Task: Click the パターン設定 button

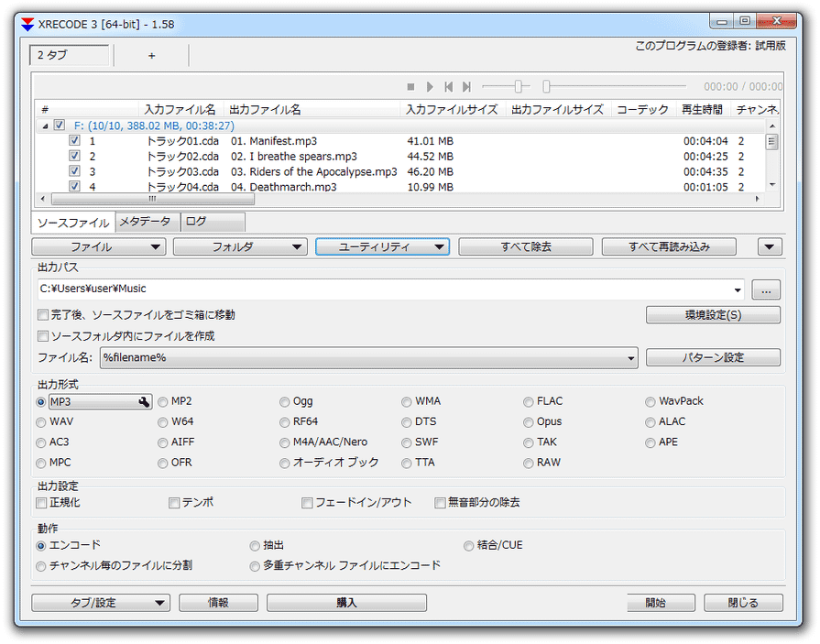Action: point(714,357)
